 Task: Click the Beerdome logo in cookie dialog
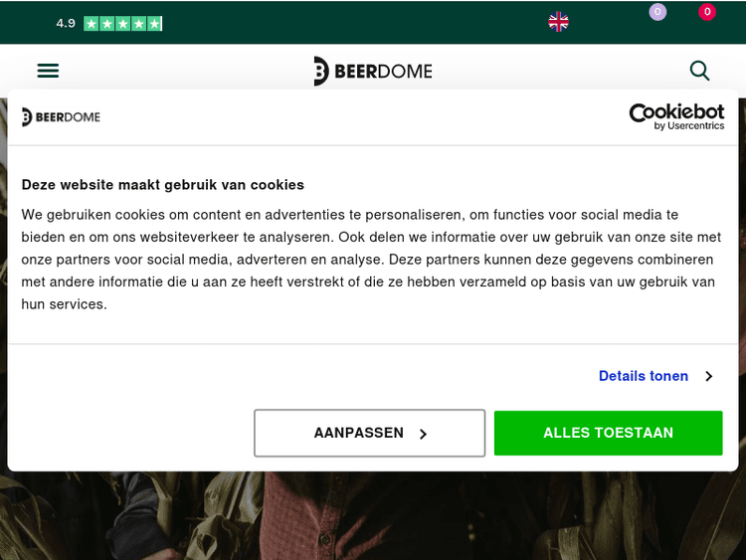[61, 117]
